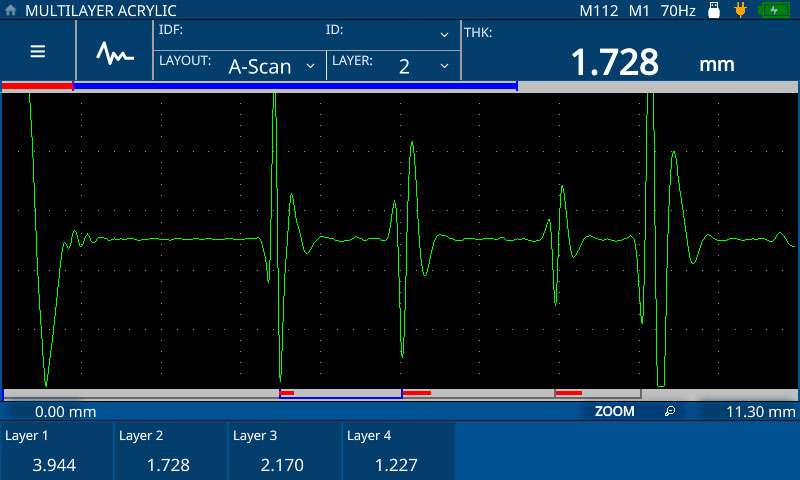Expand the LAYER number dropdown
800x480 pixels.
[392, 65]
